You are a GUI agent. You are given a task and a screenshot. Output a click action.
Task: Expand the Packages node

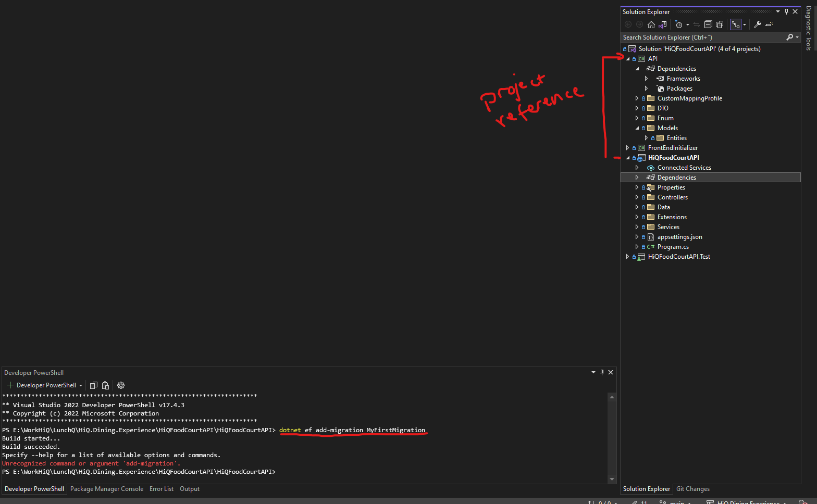point(647,89)
